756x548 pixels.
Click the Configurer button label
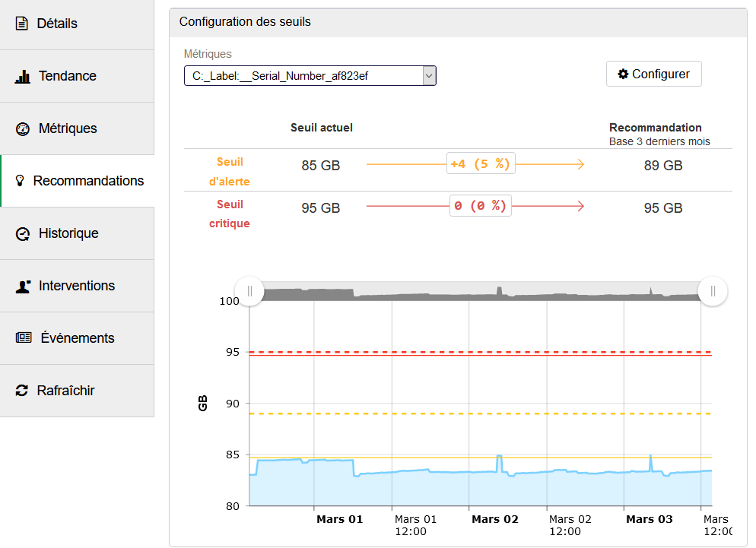click(660, 74)
